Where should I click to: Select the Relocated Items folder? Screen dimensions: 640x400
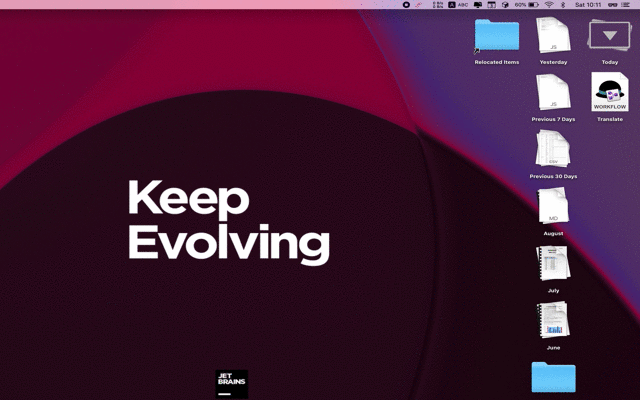(x=497, y=37)
